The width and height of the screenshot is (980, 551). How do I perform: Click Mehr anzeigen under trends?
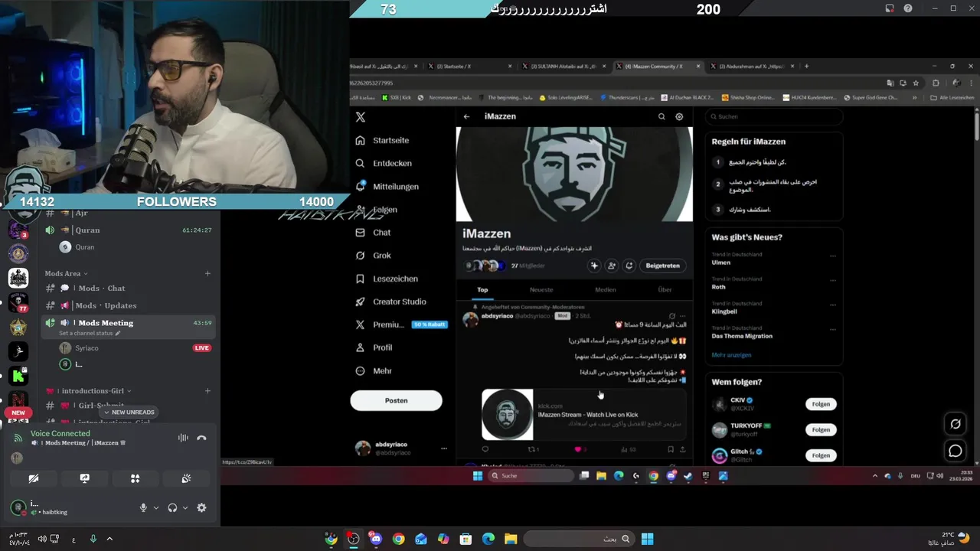[x=731, y=355]
